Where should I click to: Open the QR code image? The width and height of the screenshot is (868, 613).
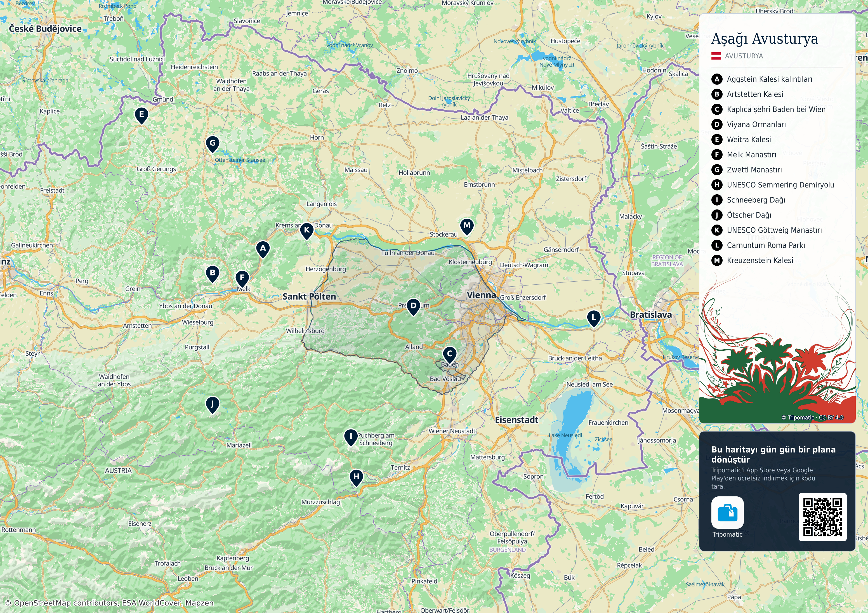823,517
